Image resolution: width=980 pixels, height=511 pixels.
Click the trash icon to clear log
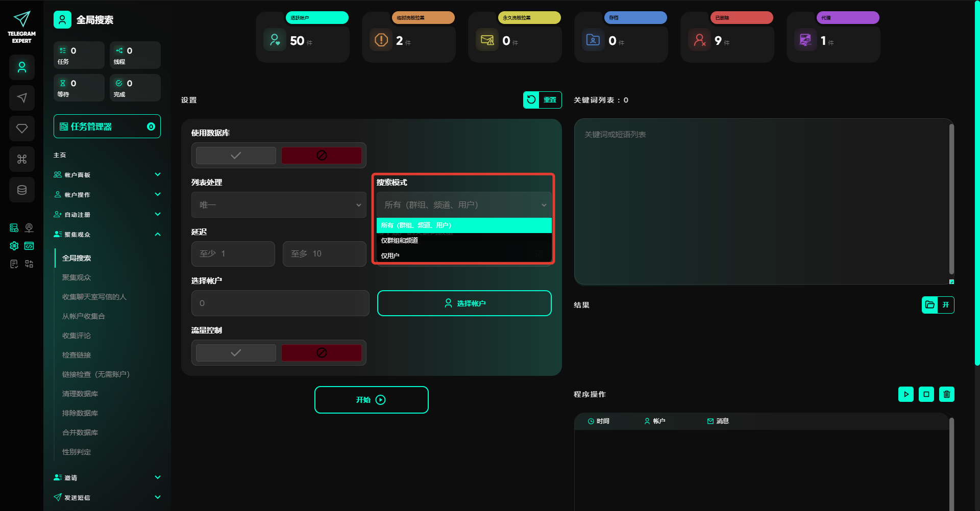946,394
